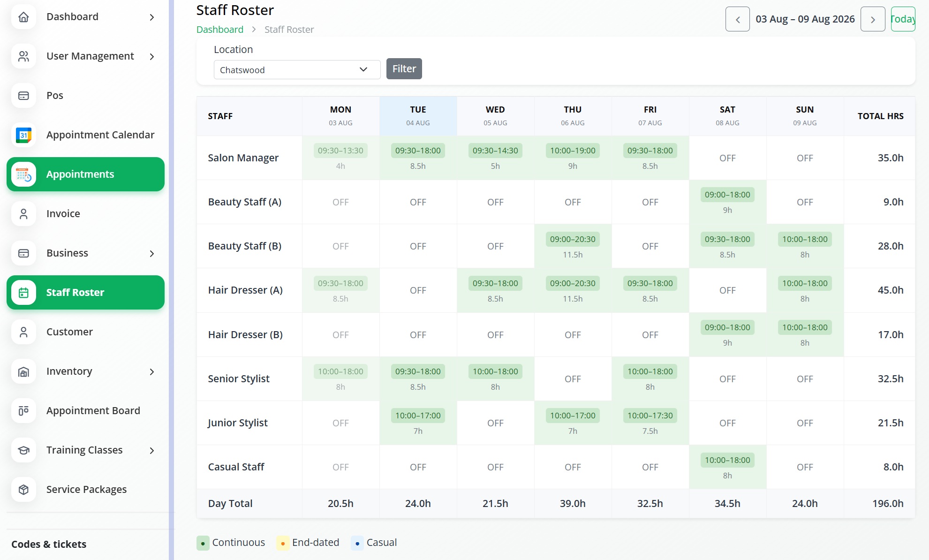The image size is (929, 560).
Task: Click the Dashboard home icon
Action: pyautogui.click(x=23, y=17)
